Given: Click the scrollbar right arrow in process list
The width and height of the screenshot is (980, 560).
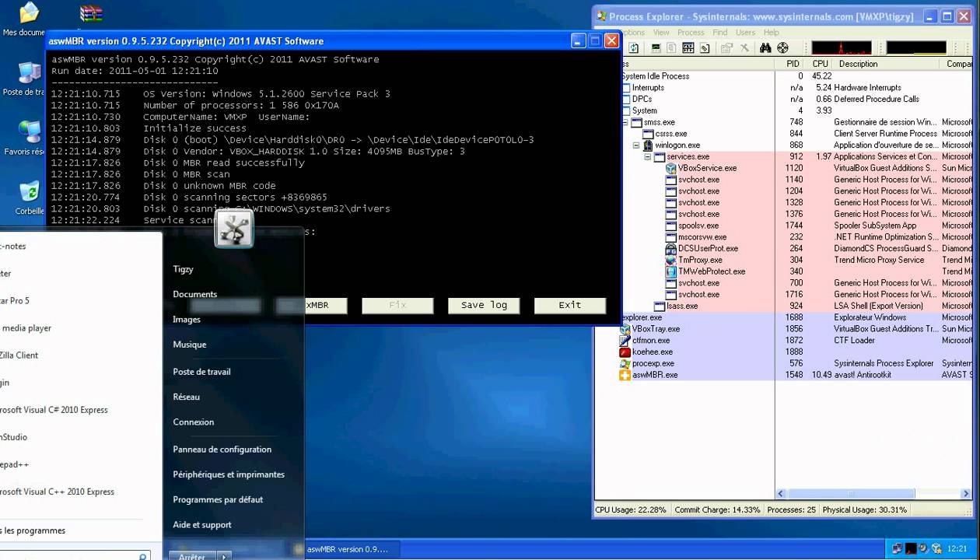Looking at the screenshot, I should click(x=967, y=494).
